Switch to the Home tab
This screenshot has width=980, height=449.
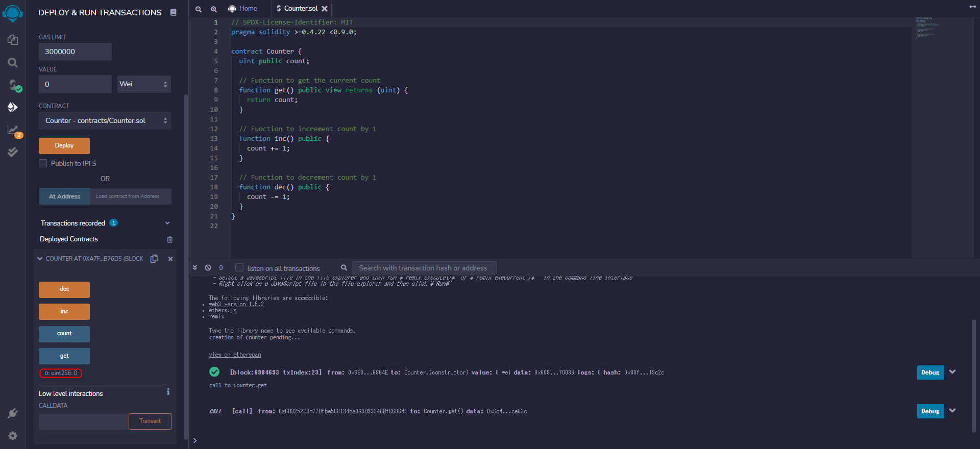click(x=243, y=9)
